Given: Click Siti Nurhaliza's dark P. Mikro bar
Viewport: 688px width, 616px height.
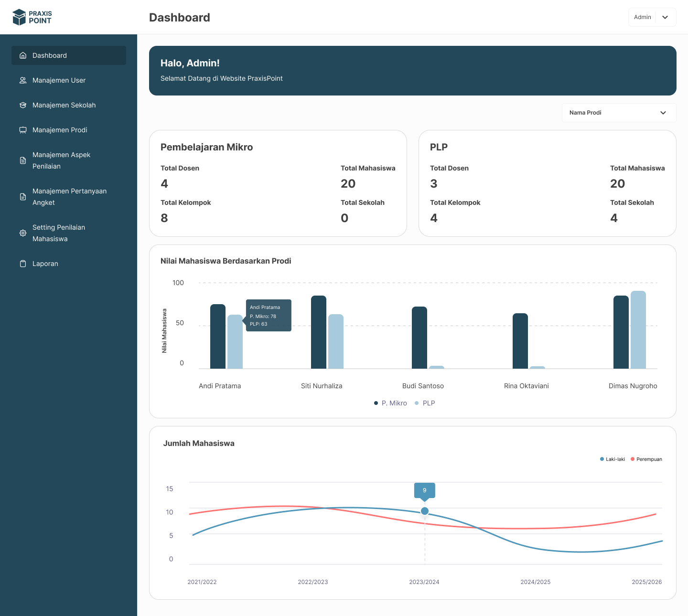Looking at the screenshot, I should [319, 332].
